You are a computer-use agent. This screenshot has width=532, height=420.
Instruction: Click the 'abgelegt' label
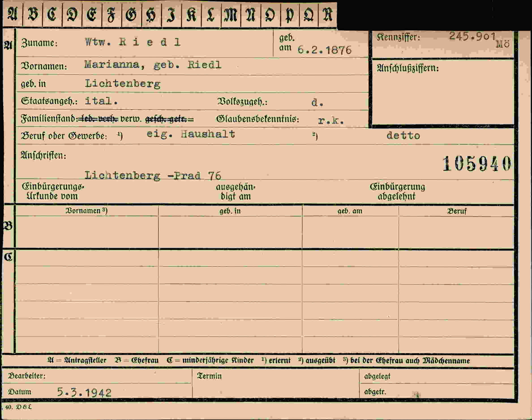377,376
